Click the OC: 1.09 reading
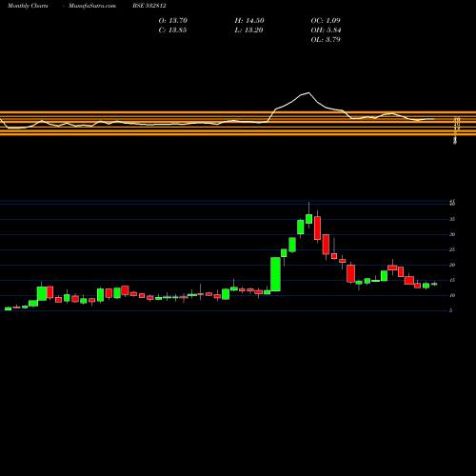This screenshot has width=476, height=476. [326, 21]
